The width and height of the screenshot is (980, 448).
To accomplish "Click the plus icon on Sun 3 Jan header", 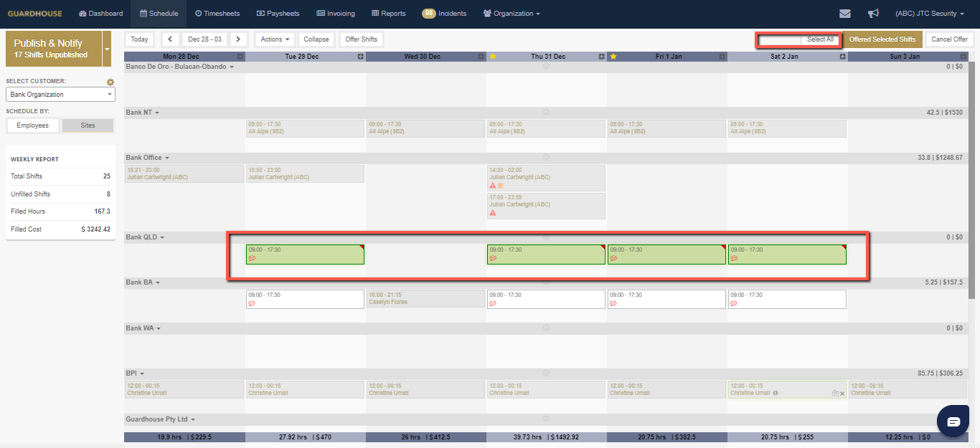I will [x=963, y=57].
